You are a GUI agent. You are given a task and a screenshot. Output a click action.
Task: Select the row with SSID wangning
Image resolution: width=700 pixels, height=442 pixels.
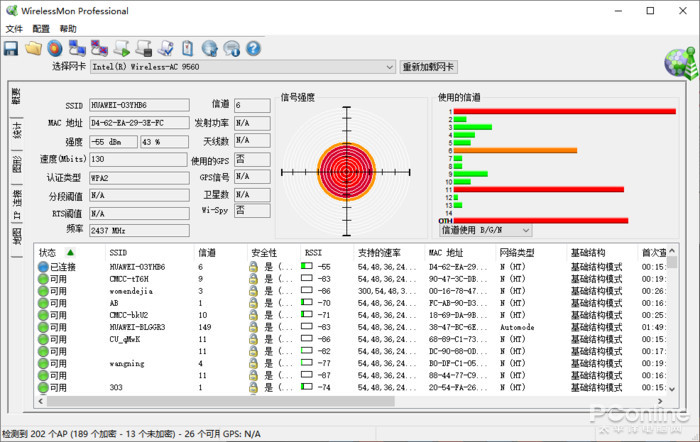click(351, 363)
